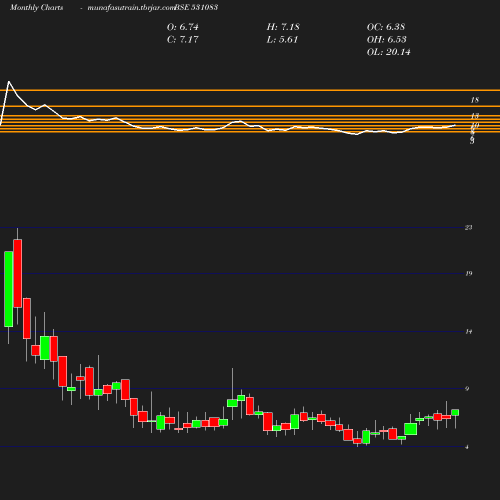
Task: Click the tall green first candle at chart start
Action: pos(9,289)
